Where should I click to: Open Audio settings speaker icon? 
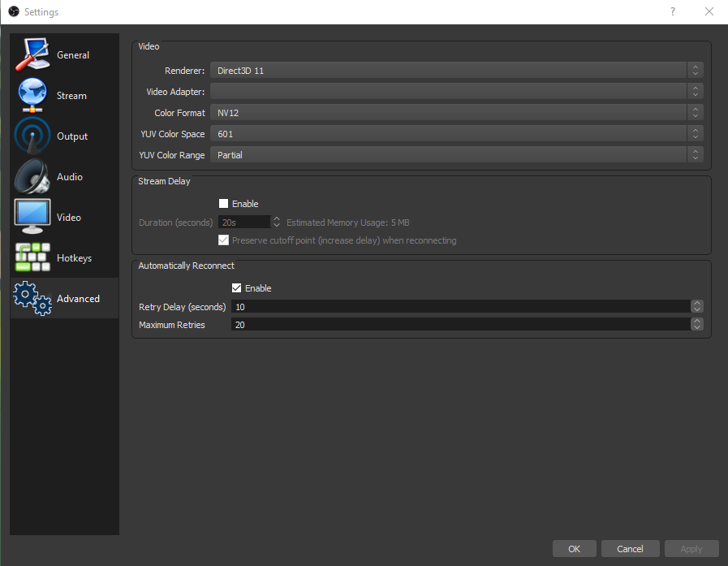coord(32,176)
